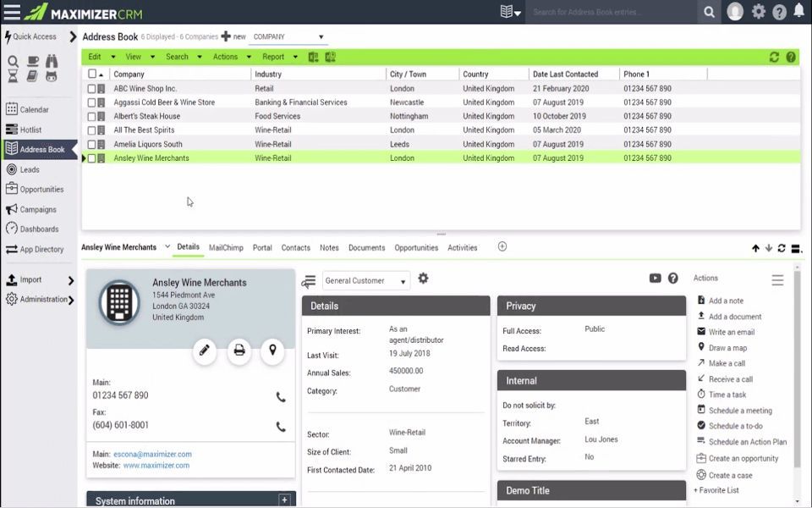Screen dimensions: 812x508
Task: Add a new tab with plus circle
Action: point(502,246)
